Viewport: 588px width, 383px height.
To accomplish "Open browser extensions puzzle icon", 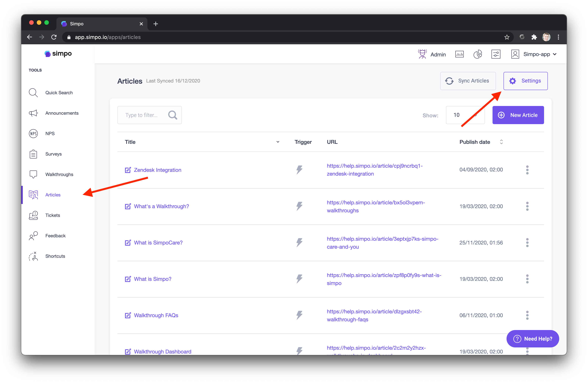I will click(x=534, y=37).
